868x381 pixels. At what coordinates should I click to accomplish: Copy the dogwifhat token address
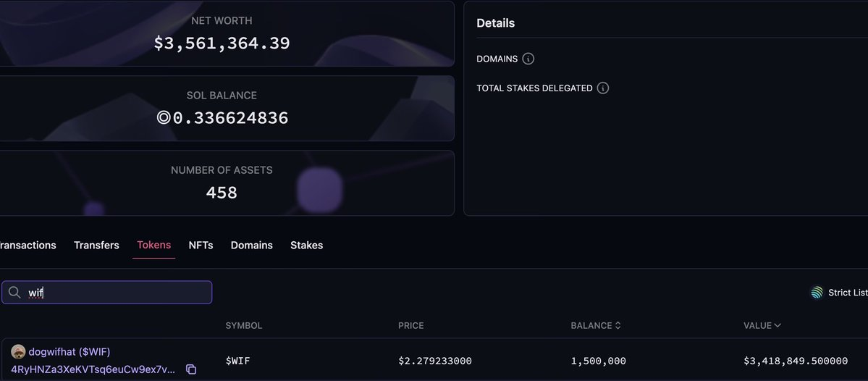point(191,369)
